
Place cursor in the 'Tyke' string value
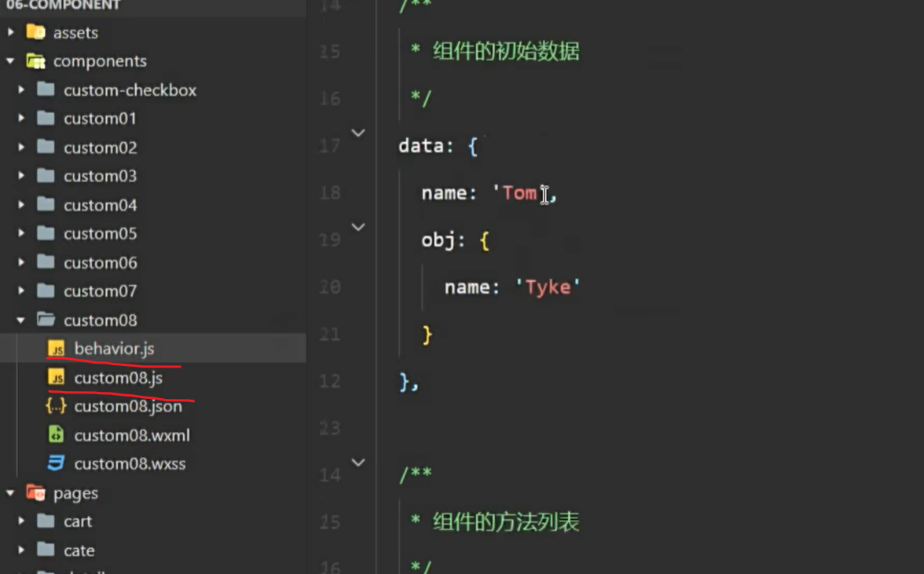point(548,287)
